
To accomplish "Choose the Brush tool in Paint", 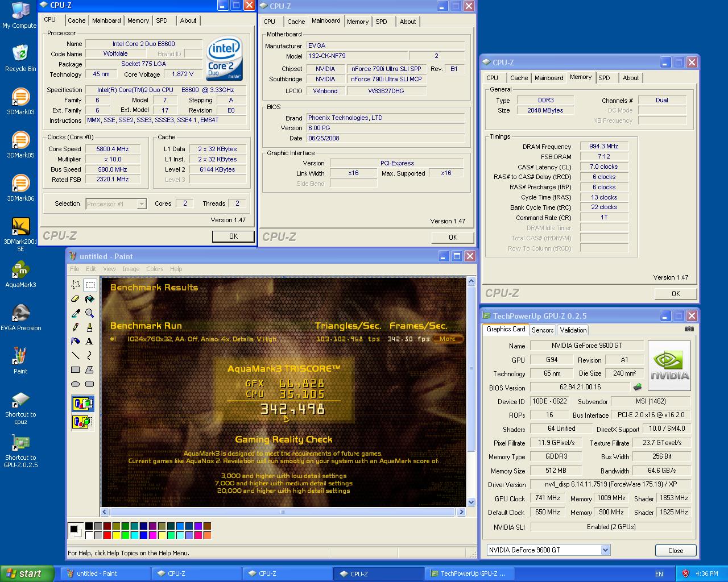I will click(x=90, y=327).
